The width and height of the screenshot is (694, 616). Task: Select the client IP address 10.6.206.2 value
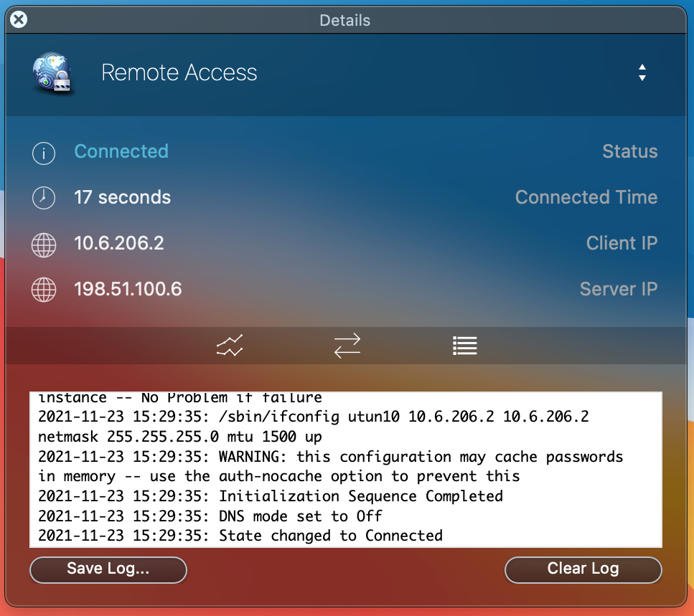(119, 244)
